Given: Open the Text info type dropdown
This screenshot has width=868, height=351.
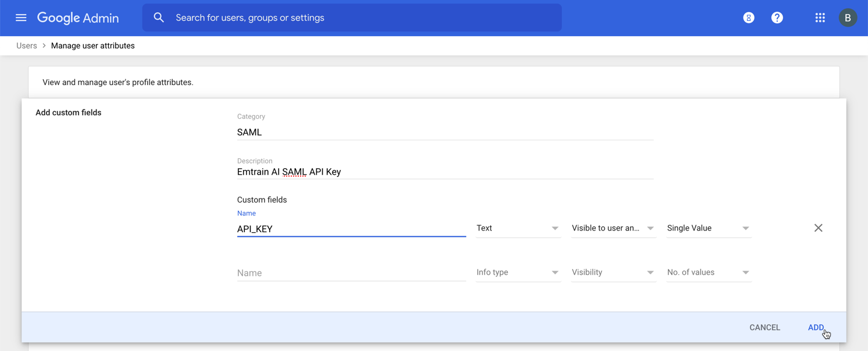Looking at the screenshot, I should [518, 228].
